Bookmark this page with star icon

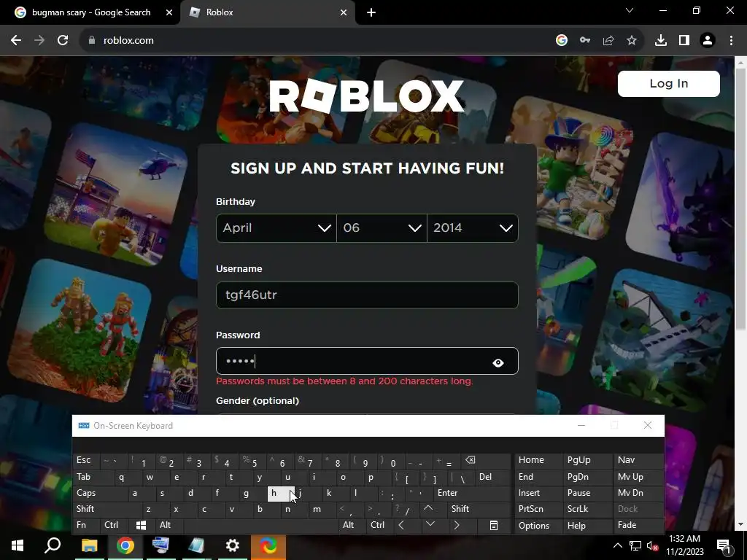tap(632, 41)
